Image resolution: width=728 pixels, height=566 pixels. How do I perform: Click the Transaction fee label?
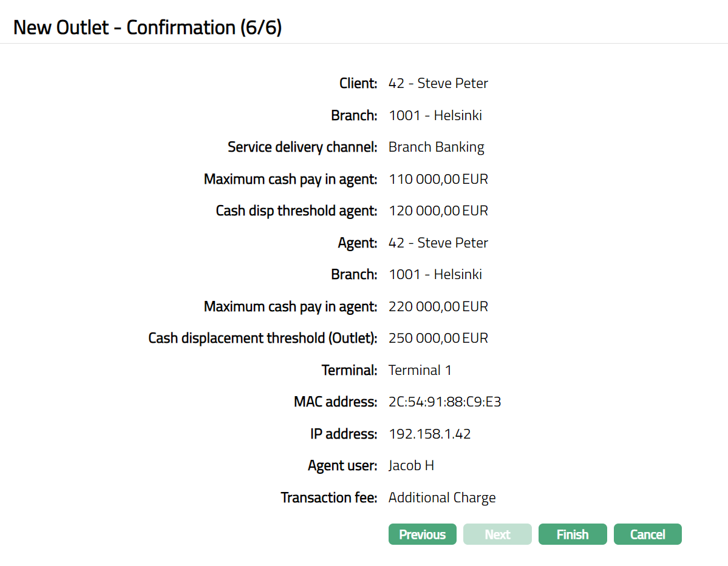(x=328, y=497)
